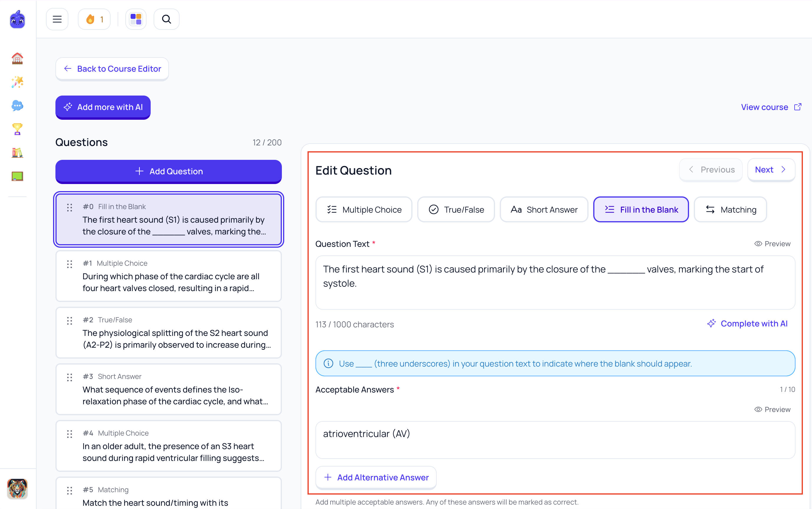Grab drag handle of question #1
The height and width of the screenshot is (509, 812).
click(x=70, y=264)
